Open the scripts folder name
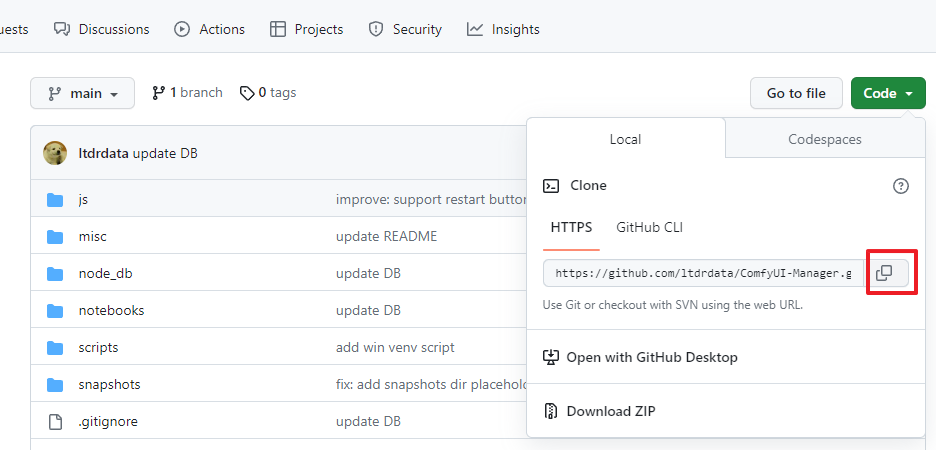Viewport: 936px width, 450px height. [x=98, y=348]
